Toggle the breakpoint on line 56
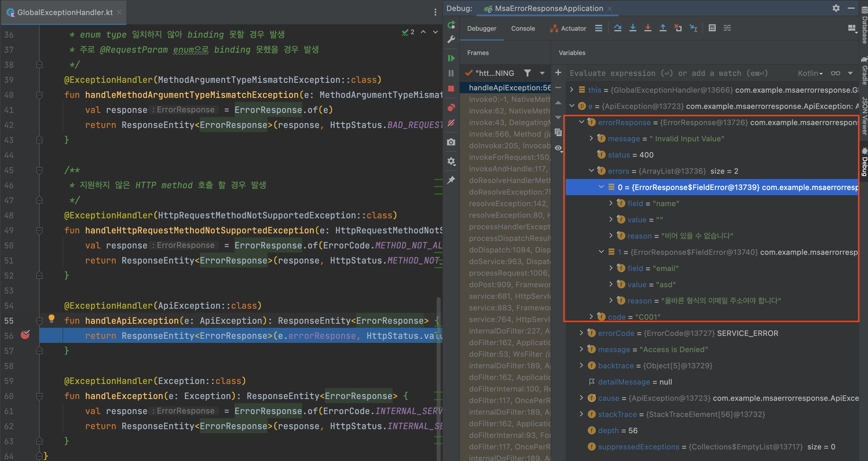868x461 pixels. coord(25,335)
